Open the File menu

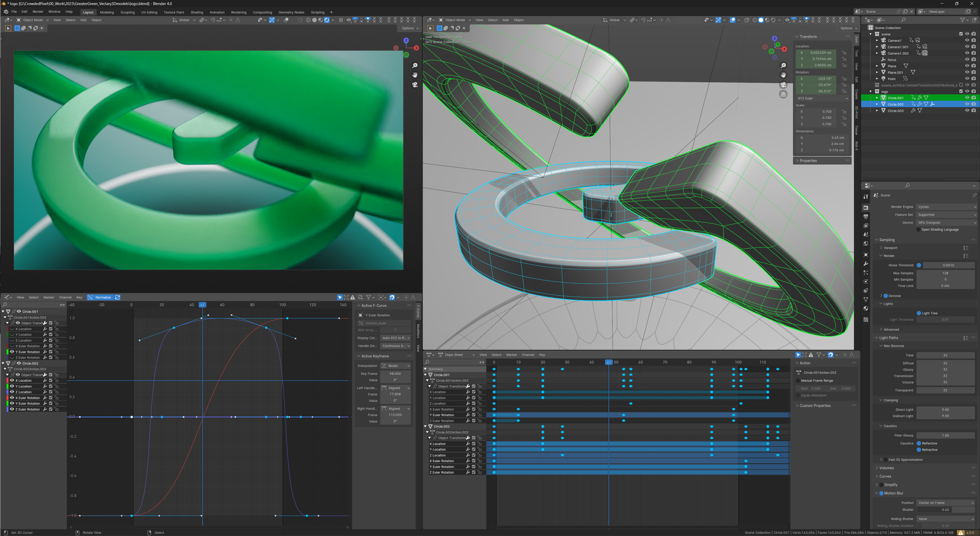(14, 12)
